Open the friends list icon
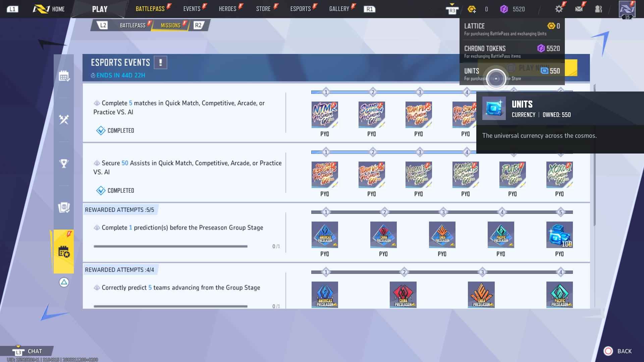The width and height of the screenshot is (644, 362). coord(598,9)
